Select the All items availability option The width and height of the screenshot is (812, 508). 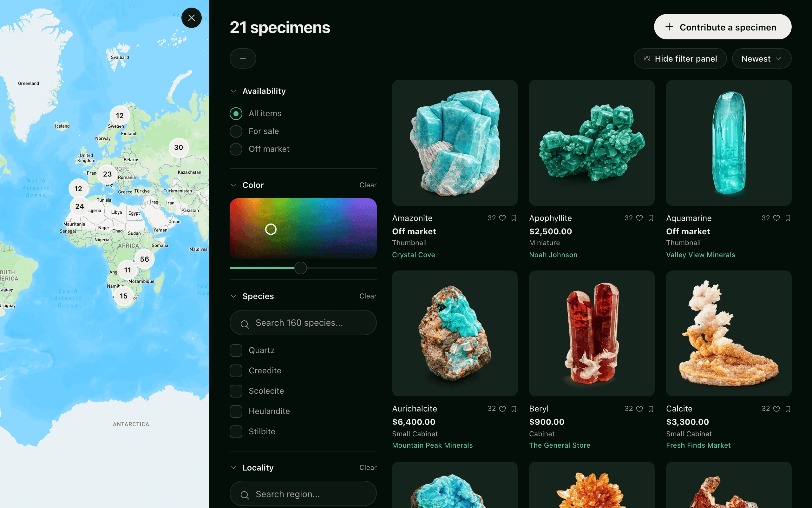[x=236, y=114]
